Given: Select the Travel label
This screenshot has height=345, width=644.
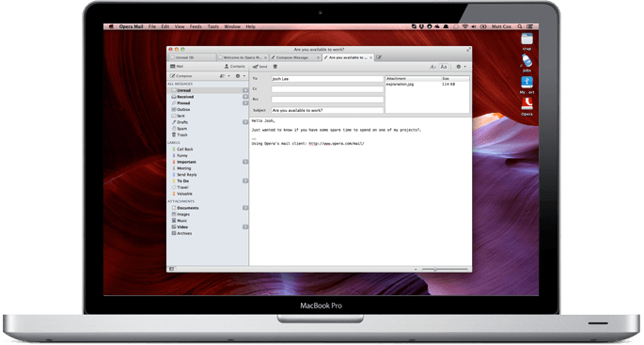Looking at the screenshot, I should (208, 187).
